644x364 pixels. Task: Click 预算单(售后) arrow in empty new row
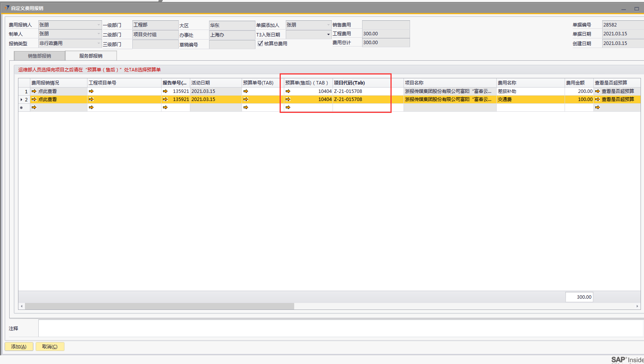288,108
